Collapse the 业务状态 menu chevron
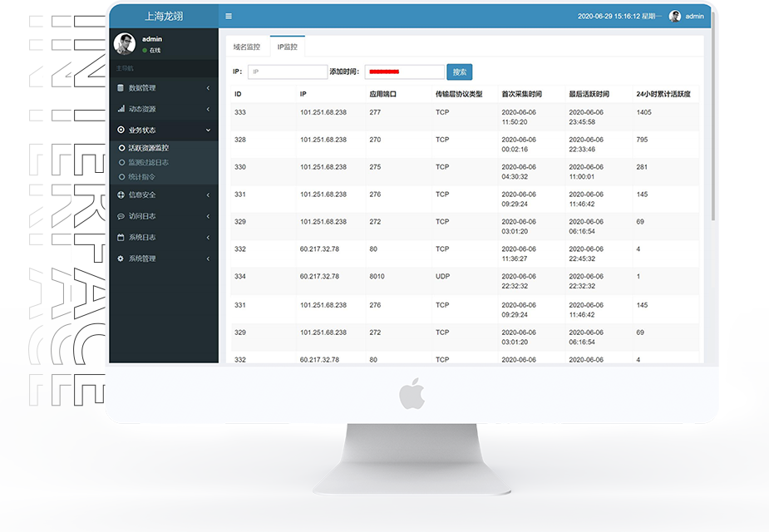 click(208, 131)
